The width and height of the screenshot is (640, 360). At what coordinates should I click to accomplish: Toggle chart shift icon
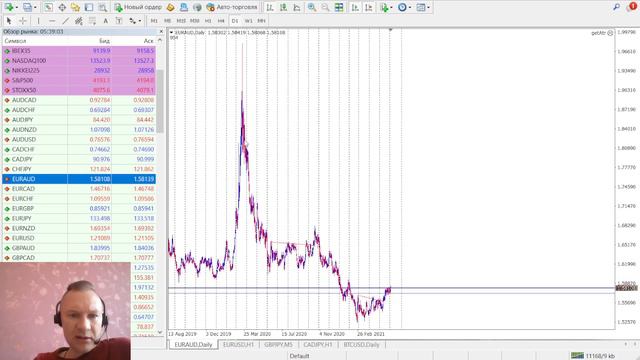pos(369,7)
